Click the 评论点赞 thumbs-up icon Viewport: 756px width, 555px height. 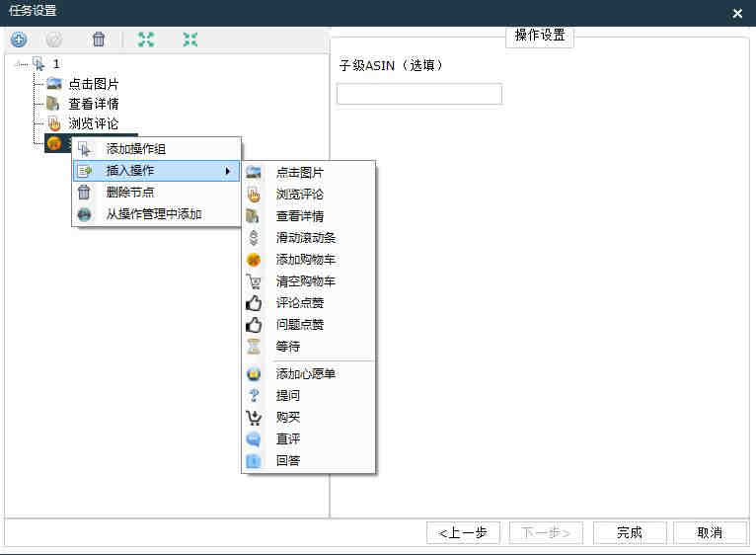coord(254,303)
